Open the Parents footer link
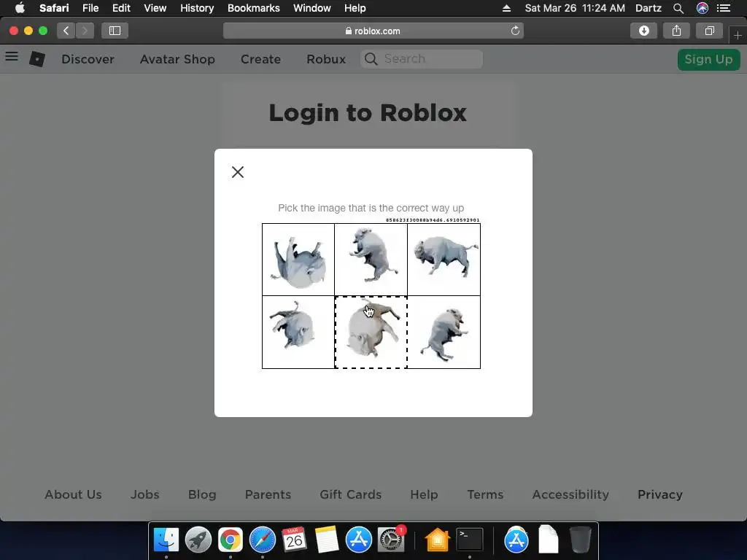 [x=268, y=494]
